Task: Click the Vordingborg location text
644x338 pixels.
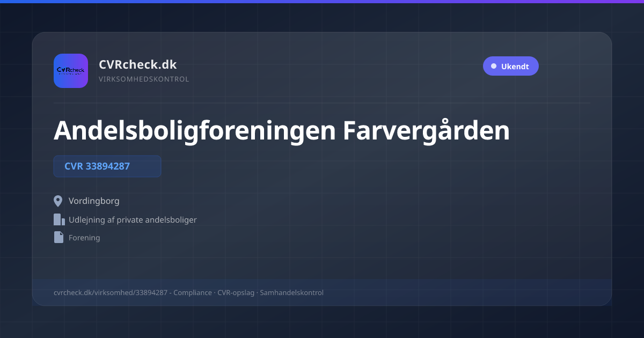Action: click(94, 201)
